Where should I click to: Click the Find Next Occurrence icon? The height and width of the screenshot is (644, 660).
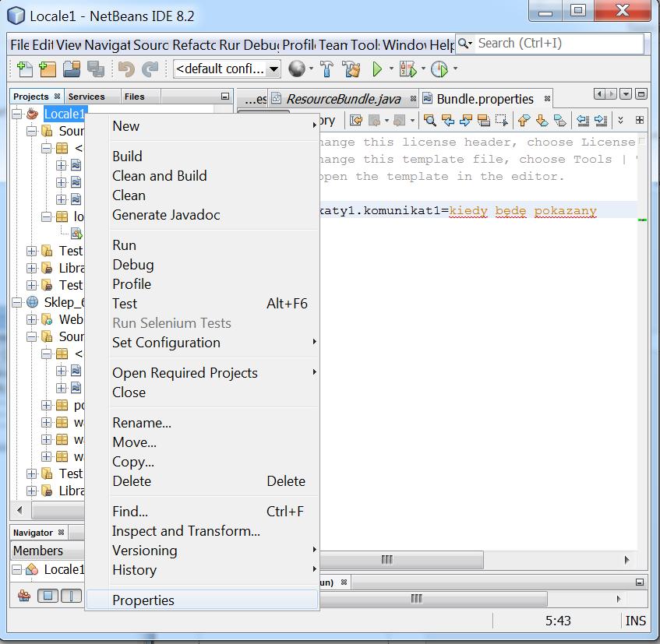tap(465, 121)
